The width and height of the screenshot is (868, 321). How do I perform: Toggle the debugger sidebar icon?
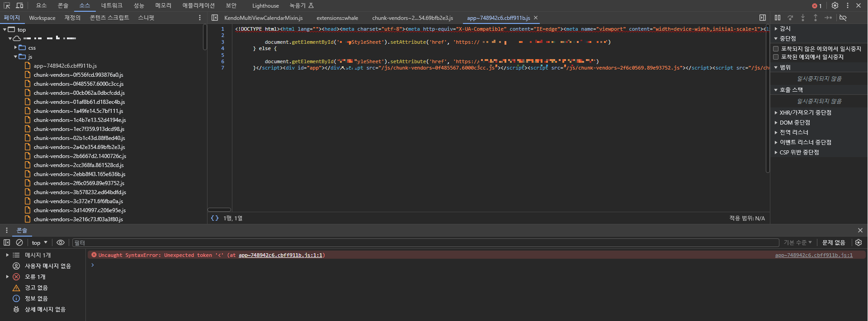tap(763, 18)
